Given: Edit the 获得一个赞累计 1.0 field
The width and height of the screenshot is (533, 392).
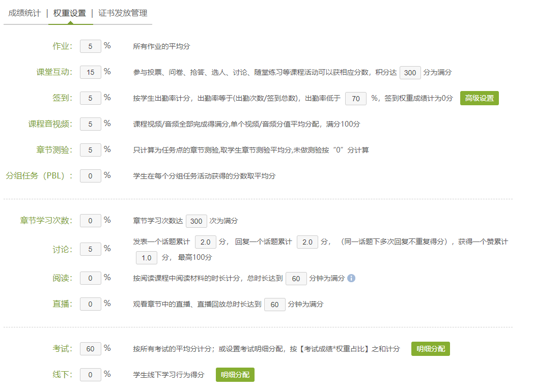Looking at the screenshot, I should pos(147,258).
